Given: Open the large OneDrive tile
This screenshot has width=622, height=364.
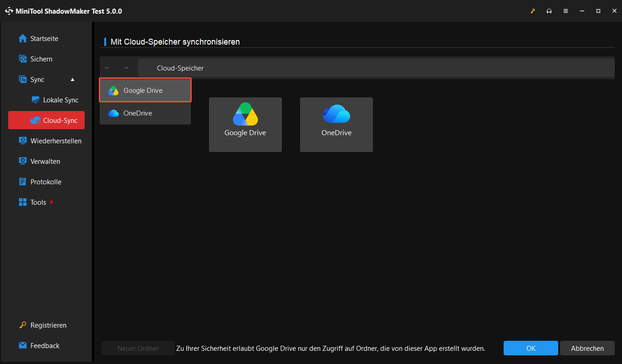Looking at the screenshot, I should [336, 125].
